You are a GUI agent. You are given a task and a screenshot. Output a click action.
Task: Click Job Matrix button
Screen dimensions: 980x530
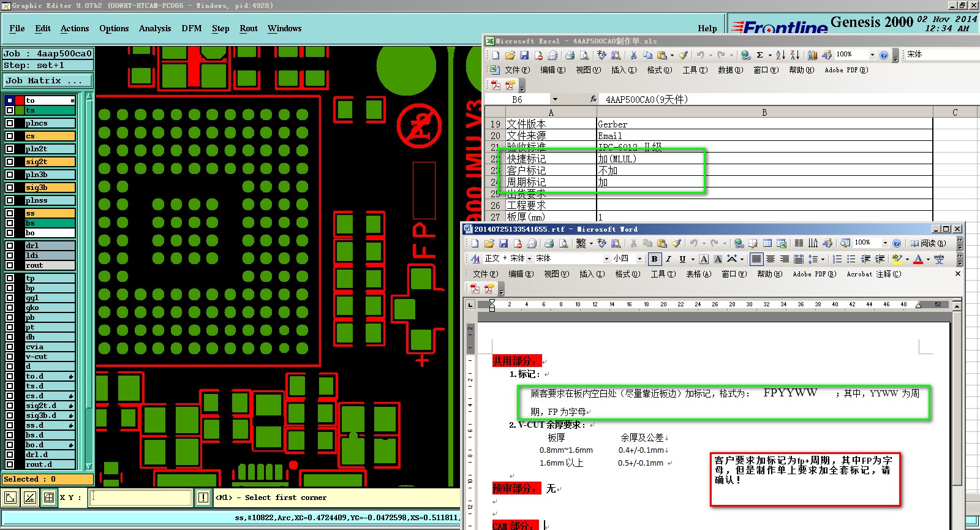(48, 80)
